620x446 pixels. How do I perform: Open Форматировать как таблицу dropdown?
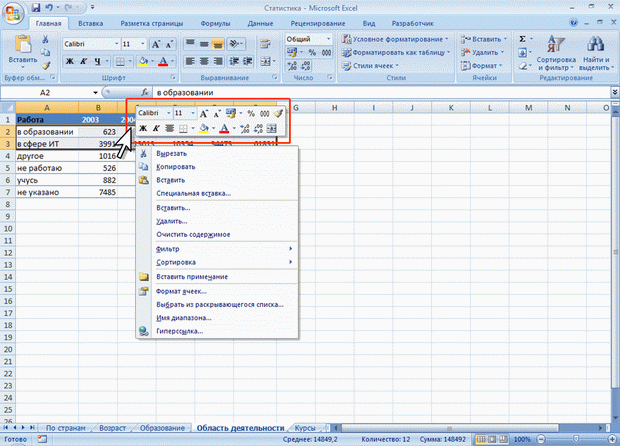pos(396,52)
